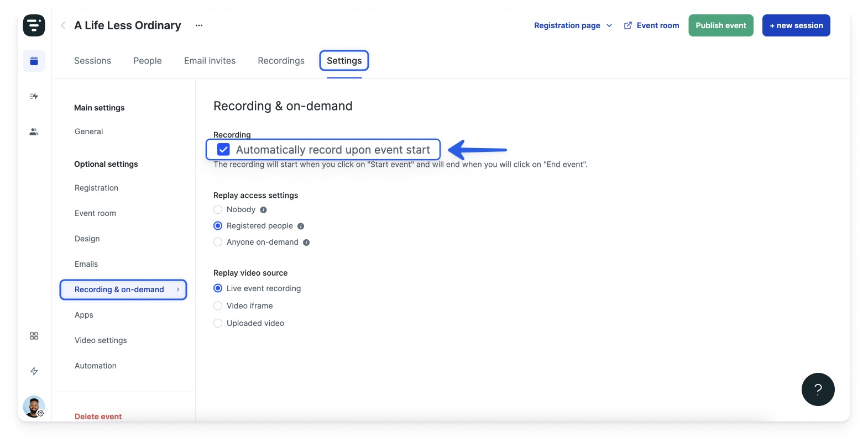Click the Livestorm logo icon

pyautogui.click(x=34, y=25)
